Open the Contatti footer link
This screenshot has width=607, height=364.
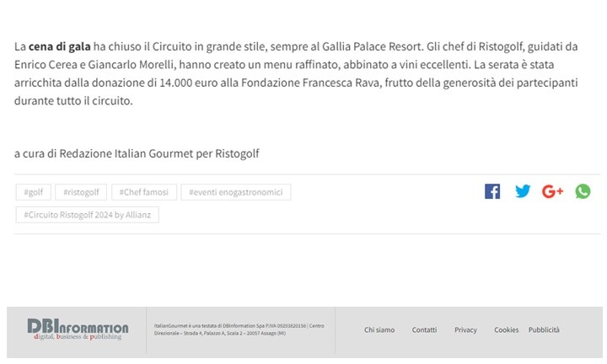pos(424,330)
